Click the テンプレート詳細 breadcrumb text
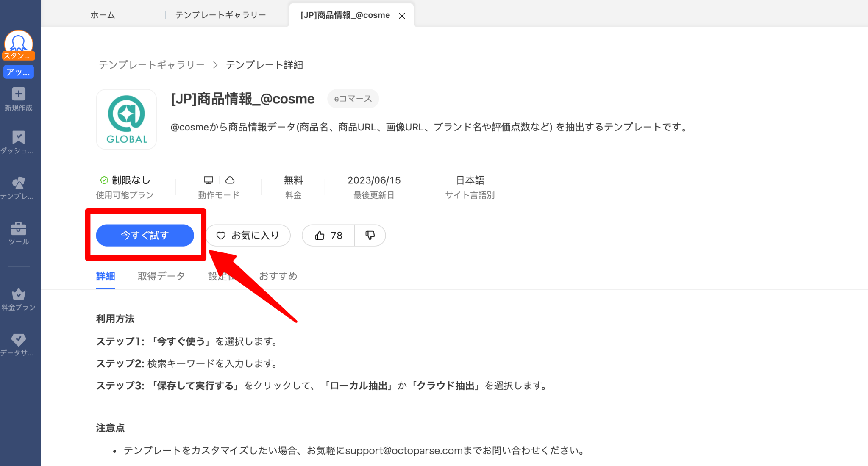868x466 pixels. (x=264, y=65)
